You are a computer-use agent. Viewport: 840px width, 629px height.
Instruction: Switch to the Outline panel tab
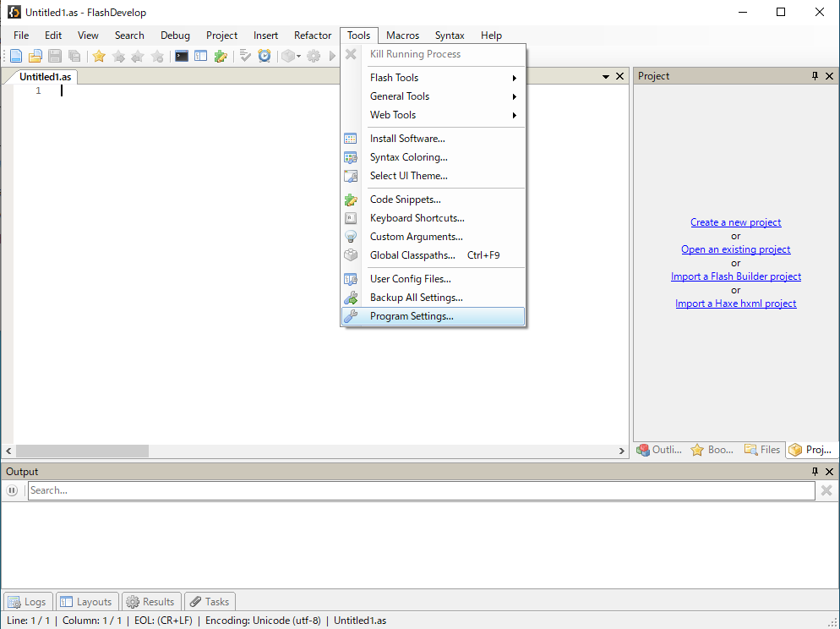pos(659,450)
